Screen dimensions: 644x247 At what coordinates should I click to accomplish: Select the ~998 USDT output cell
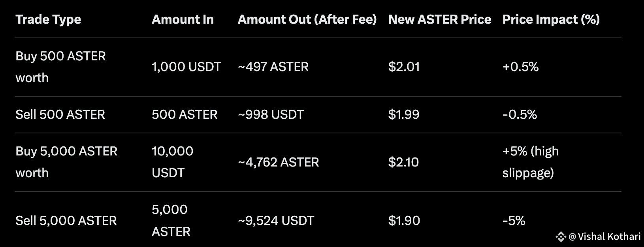271,114
